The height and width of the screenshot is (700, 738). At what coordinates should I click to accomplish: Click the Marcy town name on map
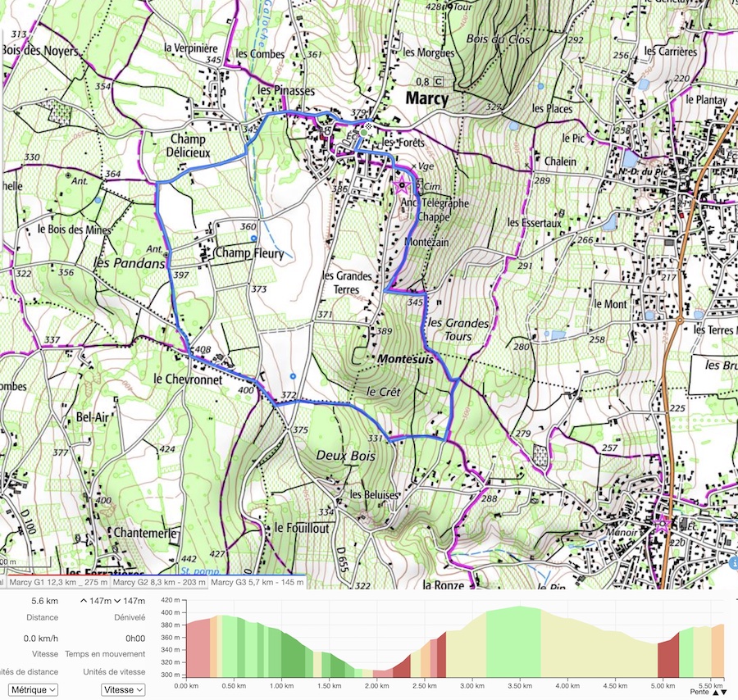pyautogui.click(x=427, y=98)
